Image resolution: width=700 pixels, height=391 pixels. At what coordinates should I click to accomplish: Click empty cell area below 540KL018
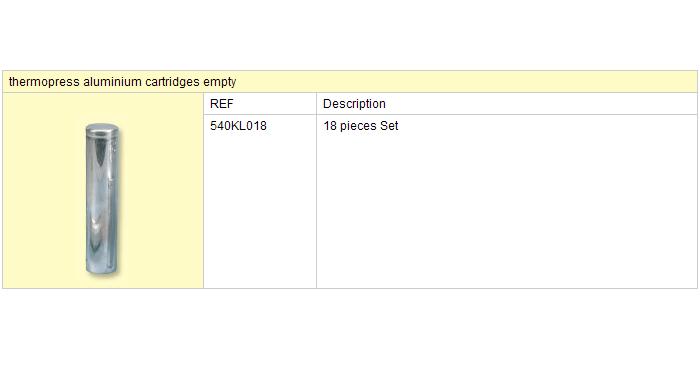click(260, 210)
